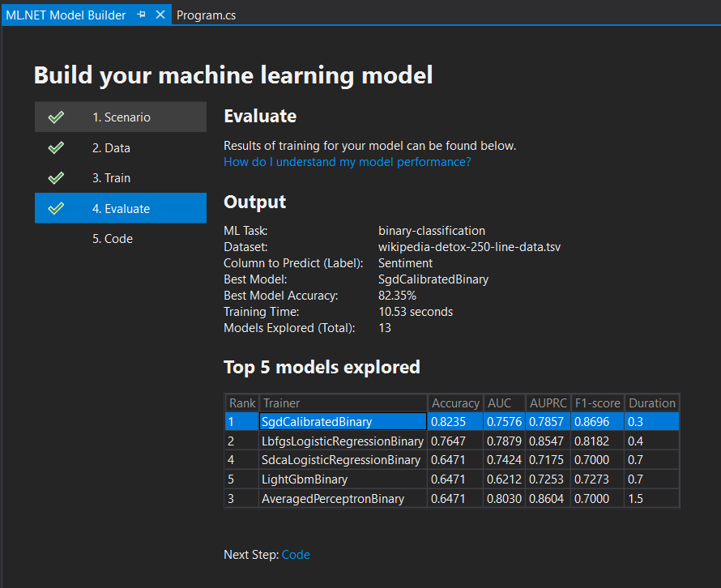This screenshot has height=588, width=721.
Task: Select the ML.NET Model Builder tab
Action: pyautogui.click(x=65, y=14)
